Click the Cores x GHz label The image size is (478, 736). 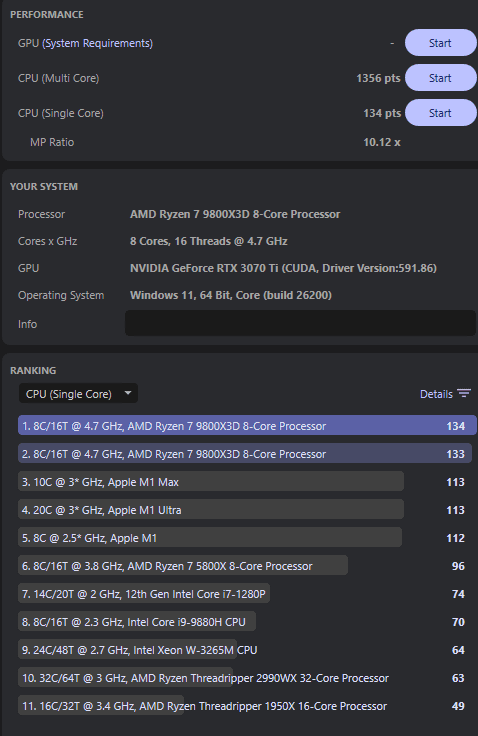pos(47,241)
